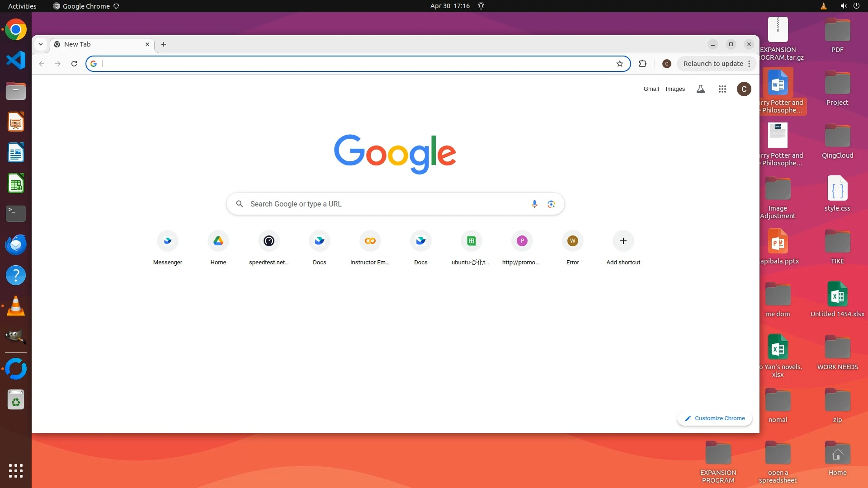Open Chrome three-dot menu
The width and height of the screenshot is (868, 488).
point(749,64)
